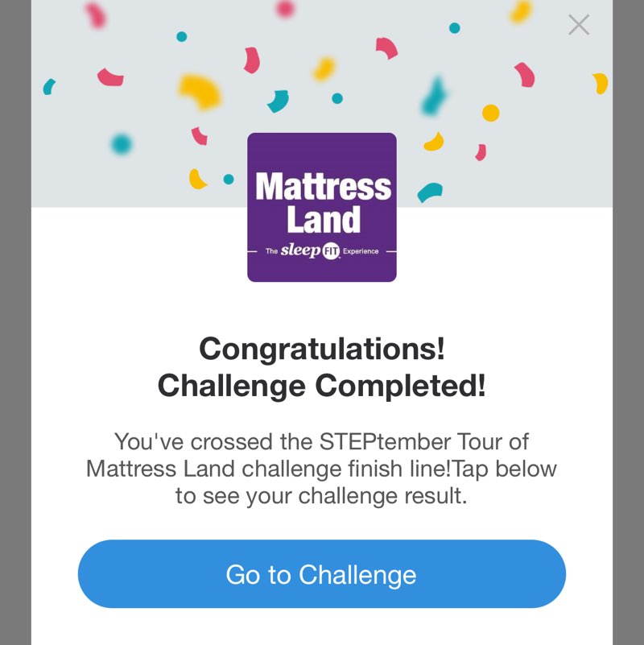Tap the Challenge Completed! heading text
The height and width of the screenshot is (645, 644).
click(321, 386)
